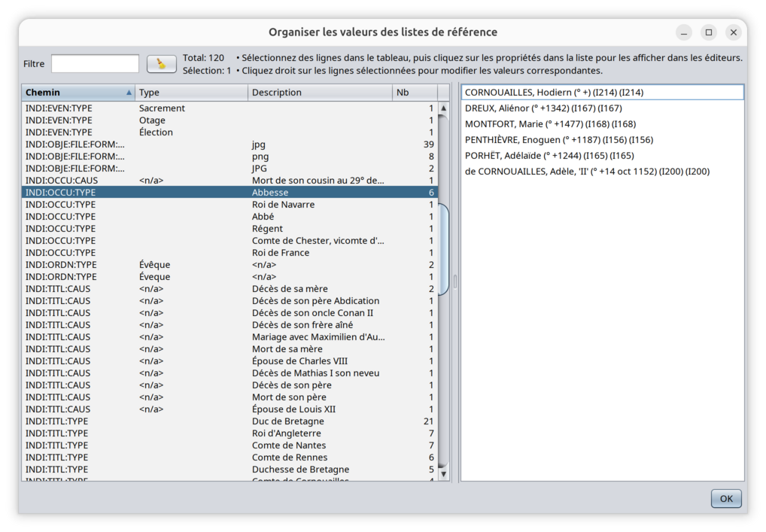Select the Roi d'Angleterre row
The image size is (766, 532).
(229, 433)
